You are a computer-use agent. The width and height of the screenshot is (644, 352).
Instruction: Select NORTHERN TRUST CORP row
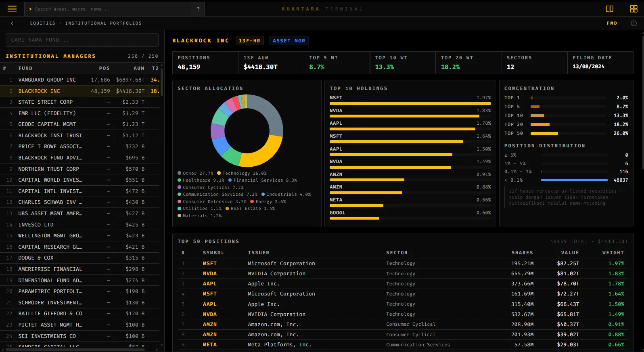pos(81,169)
